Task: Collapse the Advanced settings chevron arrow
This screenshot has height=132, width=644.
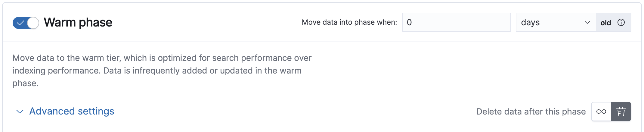Action: (20, 112)
